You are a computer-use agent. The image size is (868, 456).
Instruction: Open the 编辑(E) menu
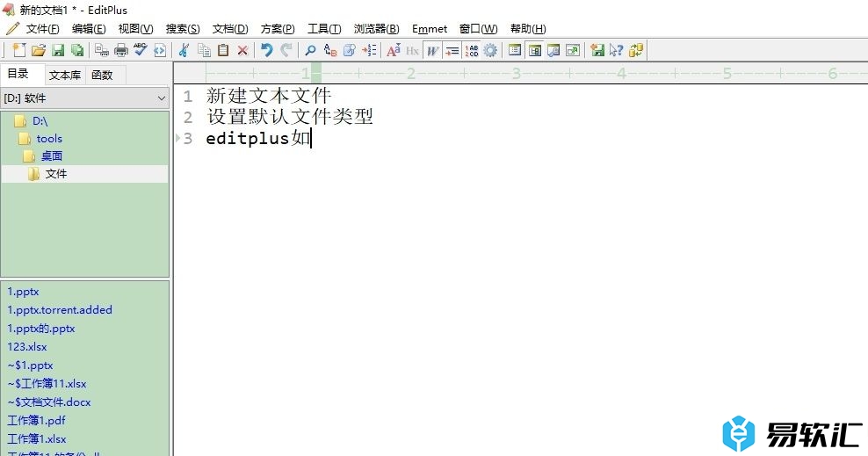[x=89, y=29]
